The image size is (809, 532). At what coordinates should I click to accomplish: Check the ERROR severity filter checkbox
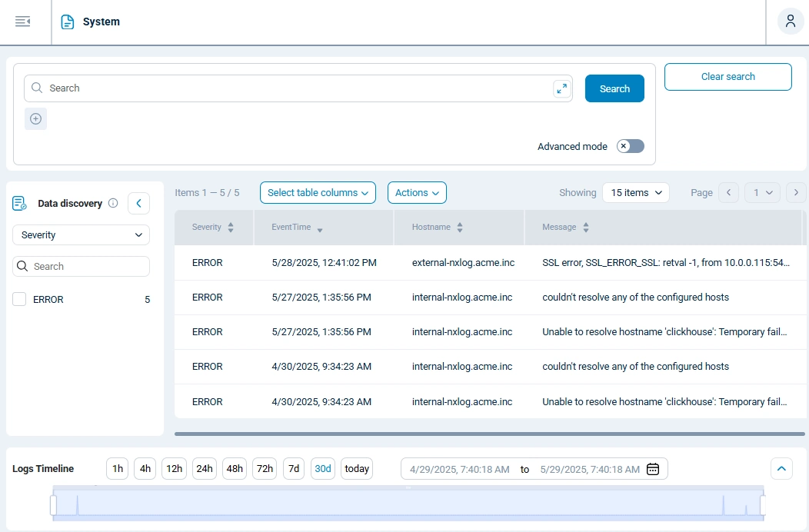21,299
